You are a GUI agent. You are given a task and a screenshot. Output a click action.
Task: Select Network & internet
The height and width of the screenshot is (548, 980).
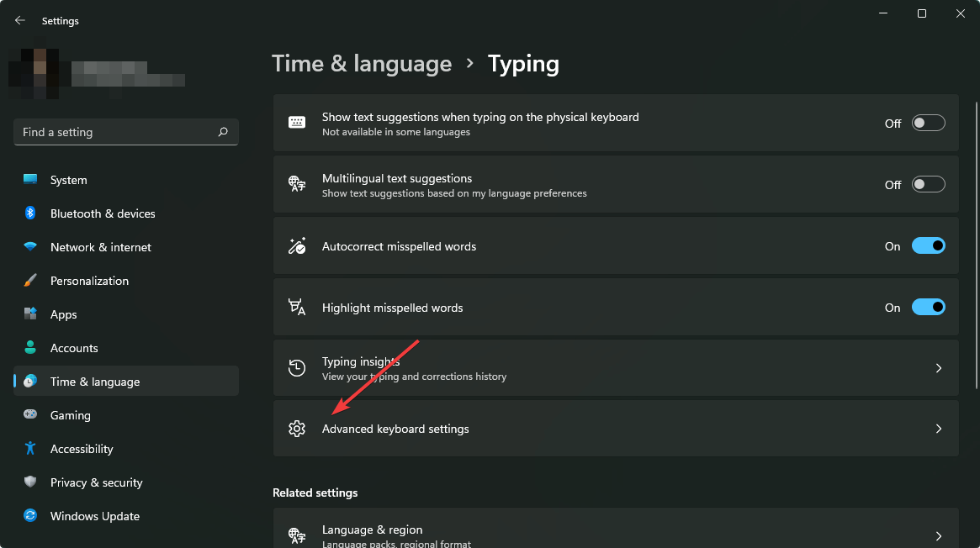pyautogui.click(x=125, y=247)
